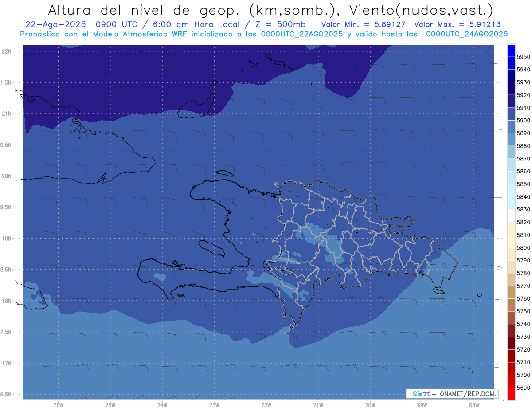This screenshot has height=411, width=532.
Task: Click the 5820 colorbar value
Action: [523, 222]
